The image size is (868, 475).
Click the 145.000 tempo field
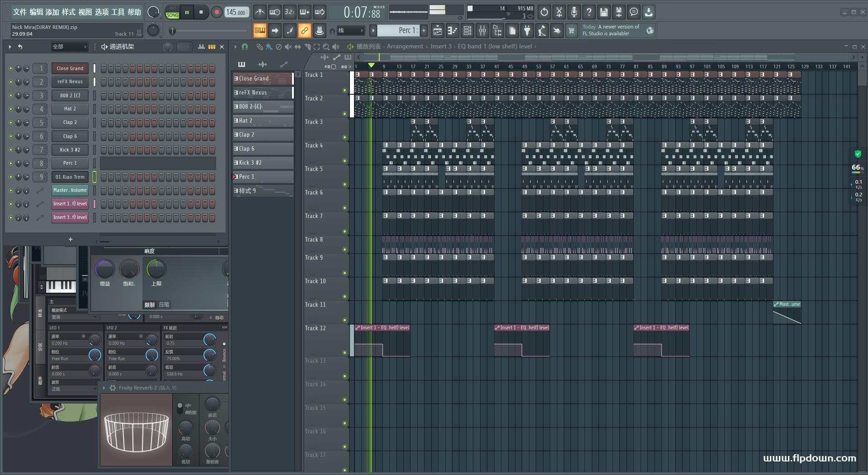[236, 12]
